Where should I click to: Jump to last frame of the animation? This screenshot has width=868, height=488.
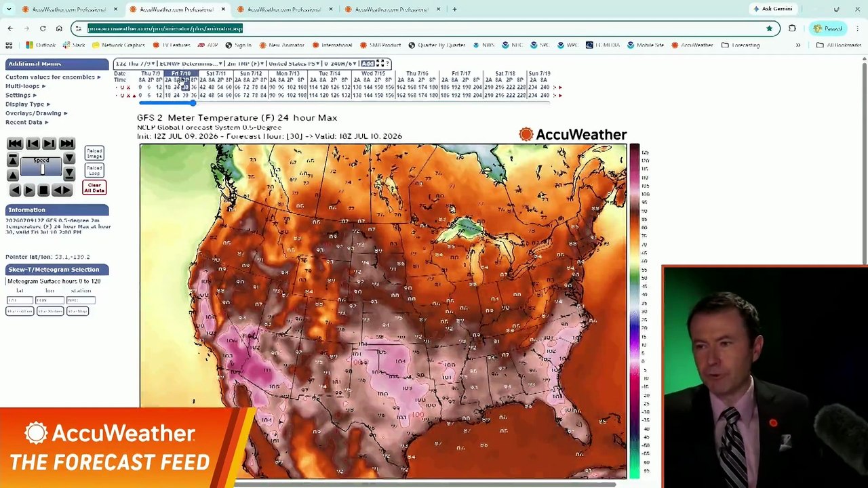(66, 144)
